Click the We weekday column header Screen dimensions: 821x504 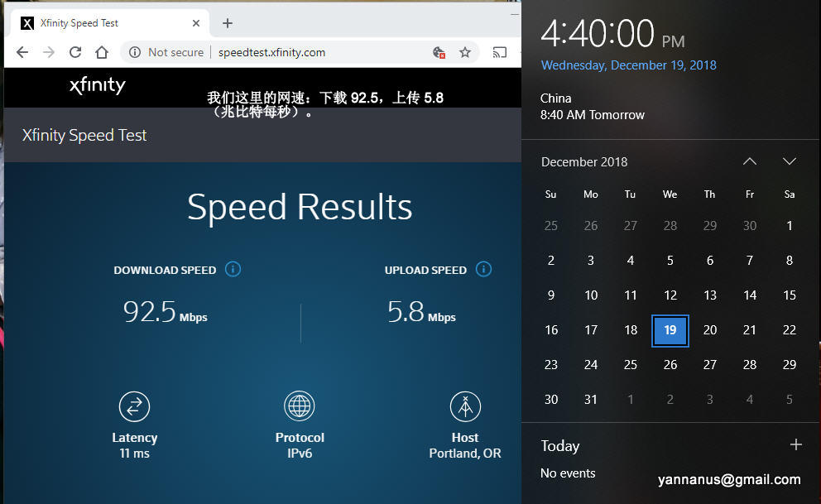tap(670, 194)
